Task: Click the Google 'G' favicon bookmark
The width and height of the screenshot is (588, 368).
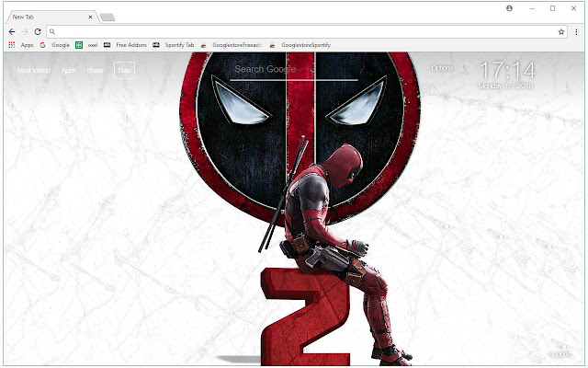Action: [43, 45]
